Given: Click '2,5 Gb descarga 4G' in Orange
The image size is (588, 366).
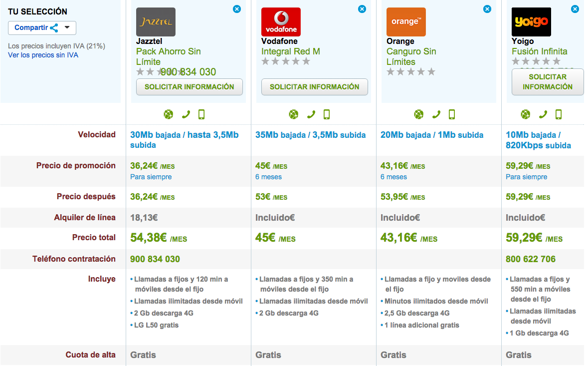Looking at the screenshot, I should coord(417,313).
